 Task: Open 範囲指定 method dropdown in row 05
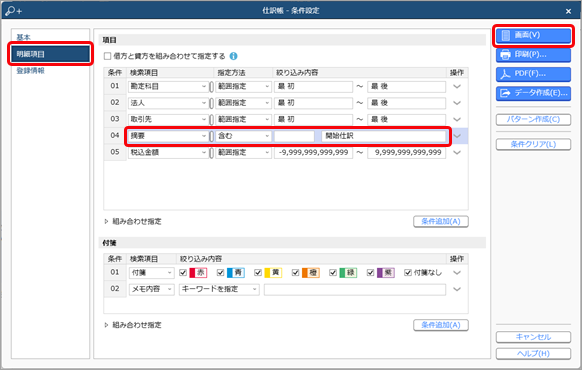coord(243,153)
